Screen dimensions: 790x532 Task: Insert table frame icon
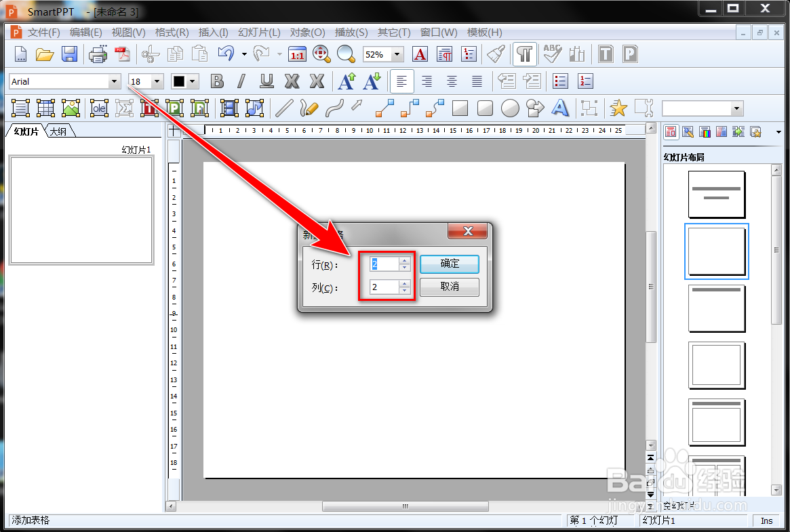point(46,108)
